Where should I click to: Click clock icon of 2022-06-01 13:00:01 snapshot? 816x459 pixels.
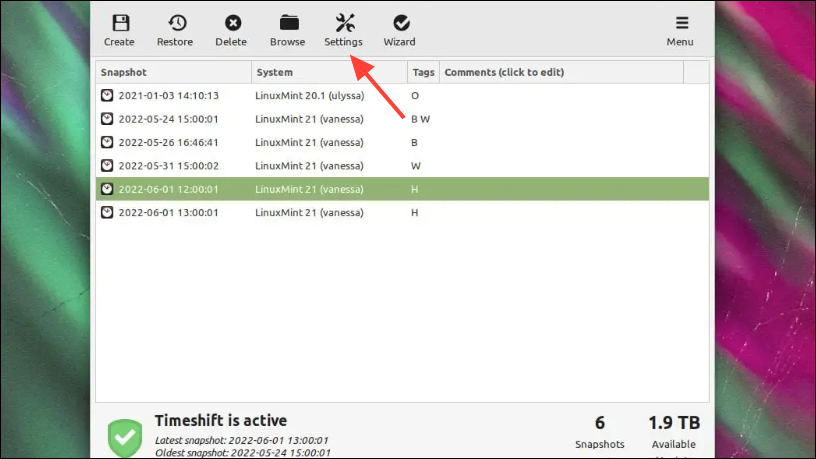[x=107, y=212]
